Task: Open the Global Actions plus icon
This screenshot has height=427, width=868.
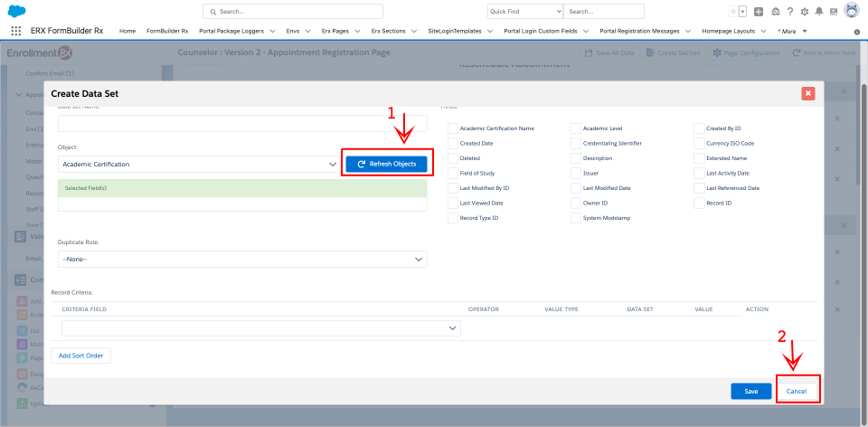Action: pyautogui.click(x=758, y=12)
